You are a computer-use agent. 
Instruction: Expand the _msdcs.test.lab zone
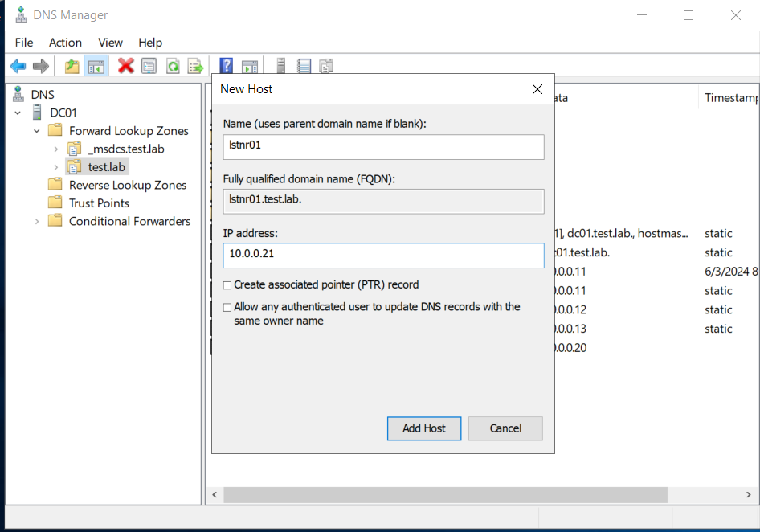(55, 149)
